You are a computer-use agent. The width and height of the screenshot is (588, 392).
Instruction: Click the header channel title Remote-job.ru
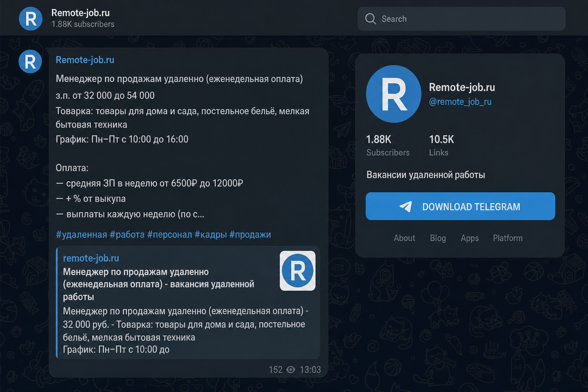coord(80,13)
